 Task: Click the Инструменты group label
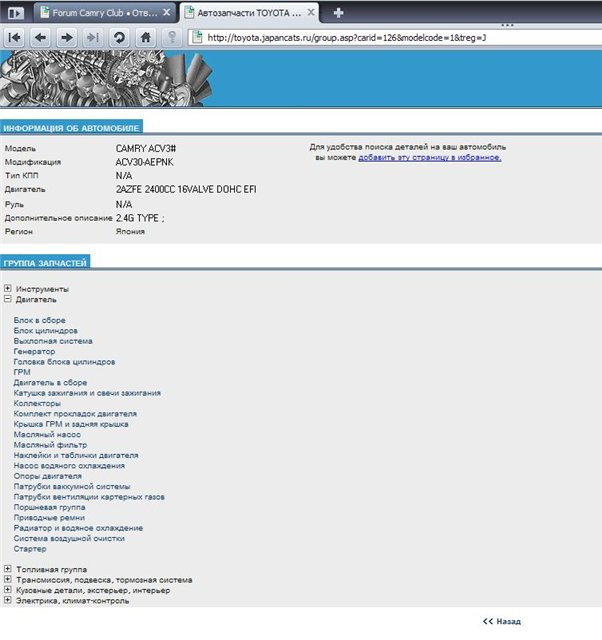coord(42,289)
